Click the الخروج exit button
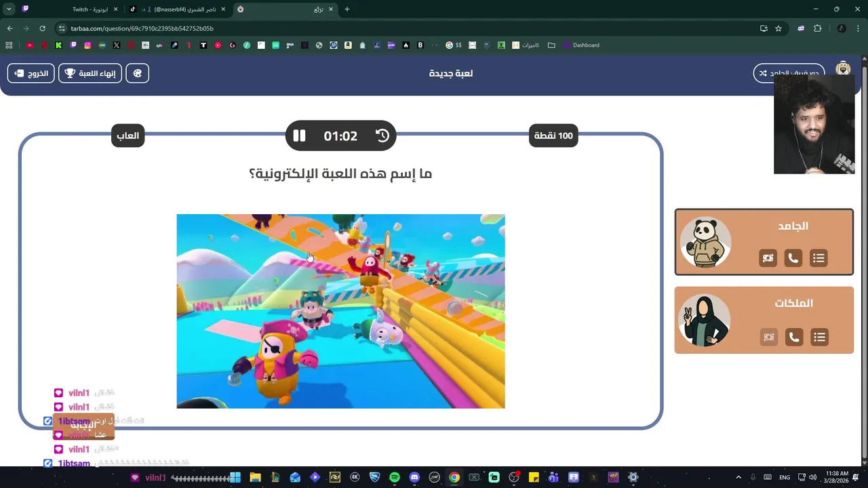The image size is (868, 488). (x=31, y=73)
